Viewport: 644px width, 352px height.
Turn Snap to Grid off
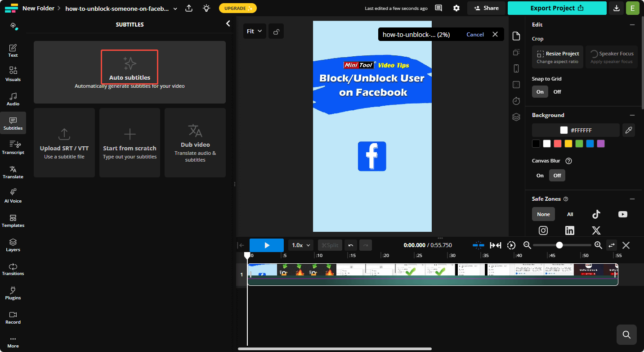click(557, 92)
